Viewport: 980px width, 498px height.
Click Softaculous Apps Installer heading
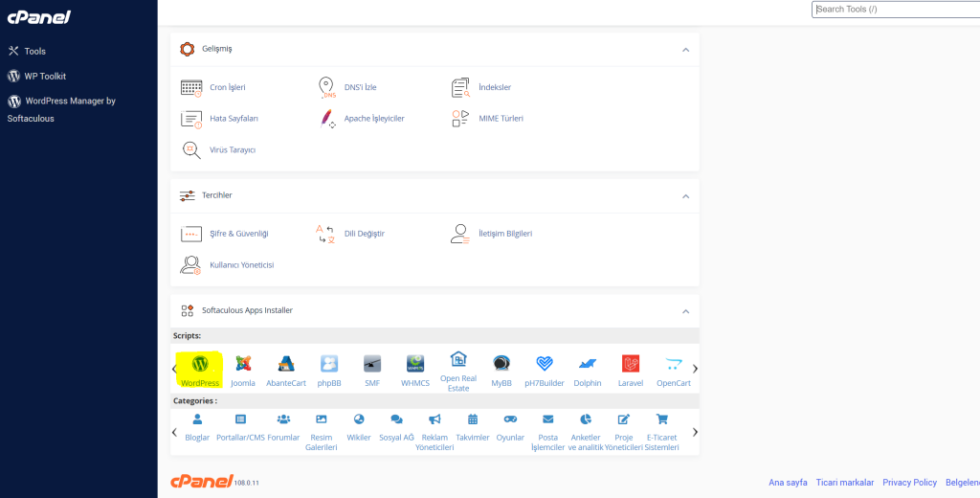tap(247, 310)
